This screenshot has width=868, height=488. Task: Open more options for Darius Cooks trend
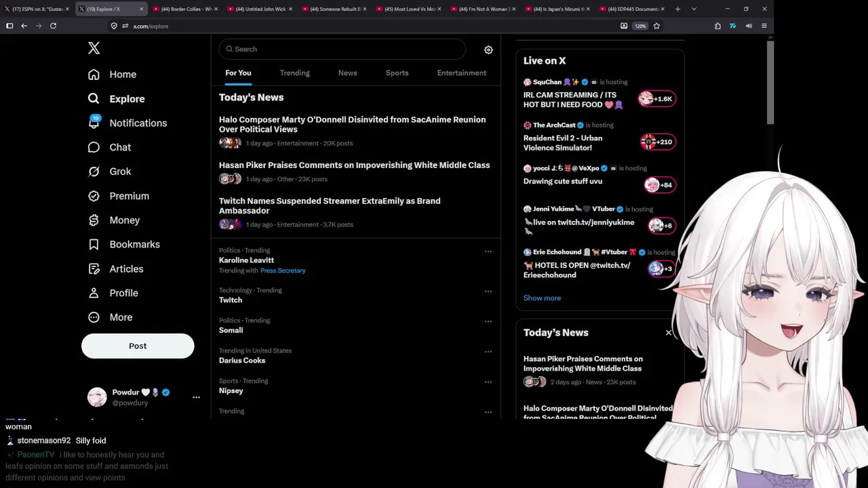point(488,352)
